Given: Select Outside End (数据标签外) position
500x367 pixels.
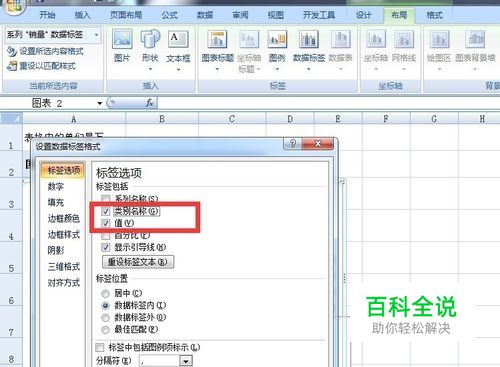Looking at the screenshot, I should [105, 317].
